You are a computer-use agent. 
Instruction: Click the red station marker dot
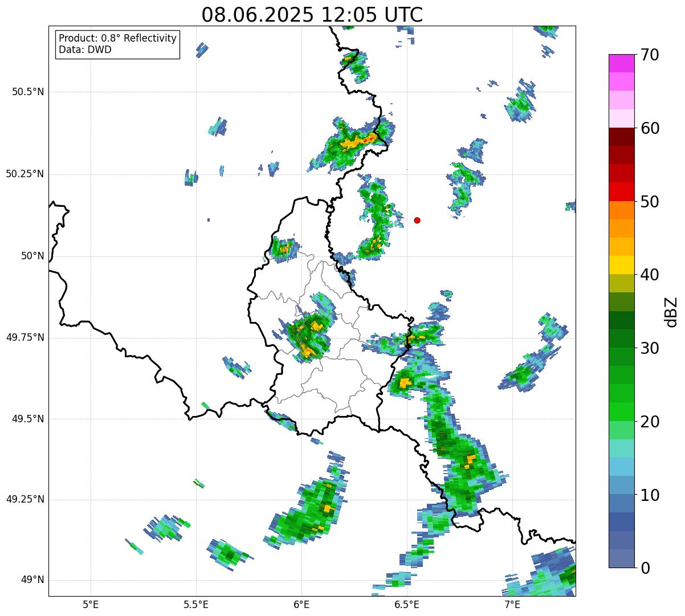tap(417, 220)
